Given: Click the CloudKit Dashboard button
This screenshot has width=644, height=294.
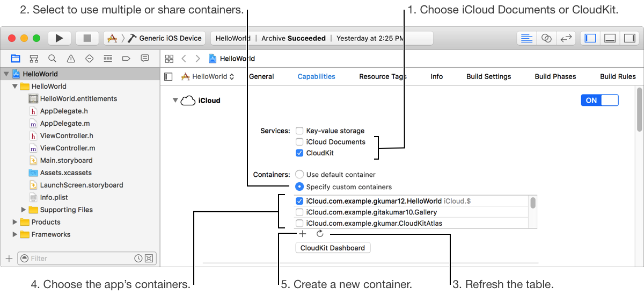Looking at the screenshot, I should click(x=333, y=248).
